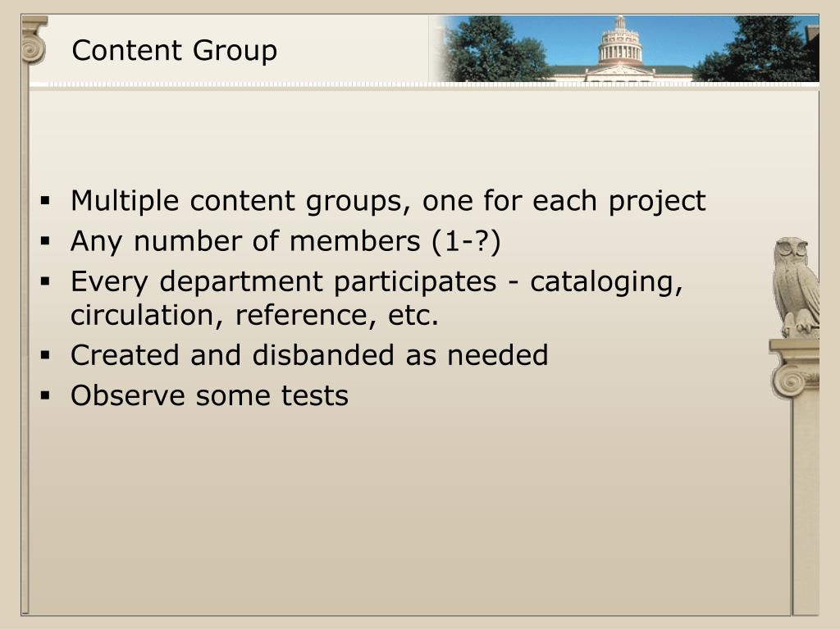Select the bullet before Every department participates
Image resolution: width=840 pixels, height=630 pixels.
46,282
